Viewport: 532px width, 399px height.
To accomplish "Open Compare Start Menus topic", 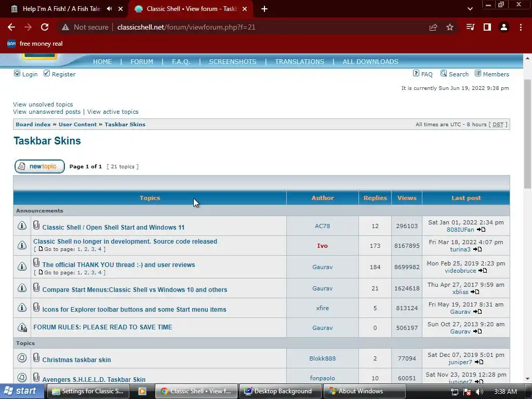I will (x=135, y=290).
